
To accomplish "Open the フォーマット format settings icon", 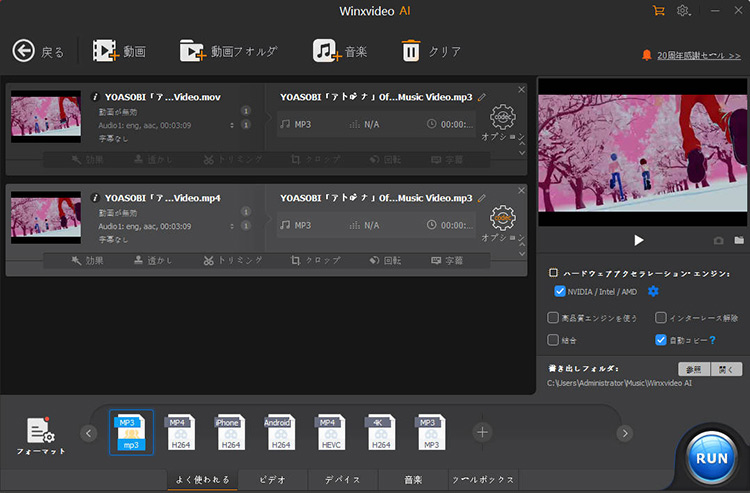I will 41,436.
